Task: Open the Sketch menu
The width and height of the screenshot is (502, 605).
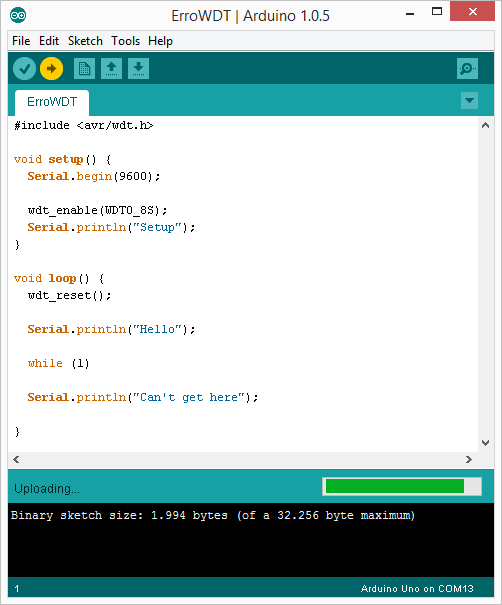Action: click(x=85, y=41)
